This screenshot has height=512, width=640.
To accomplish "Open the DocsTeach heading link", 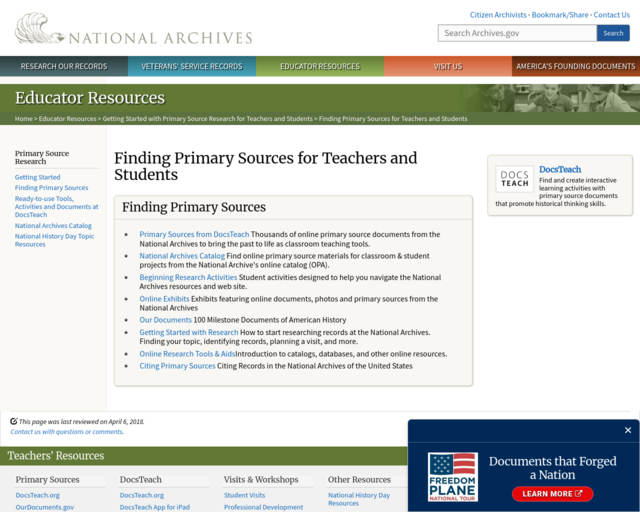I will 560,169.
